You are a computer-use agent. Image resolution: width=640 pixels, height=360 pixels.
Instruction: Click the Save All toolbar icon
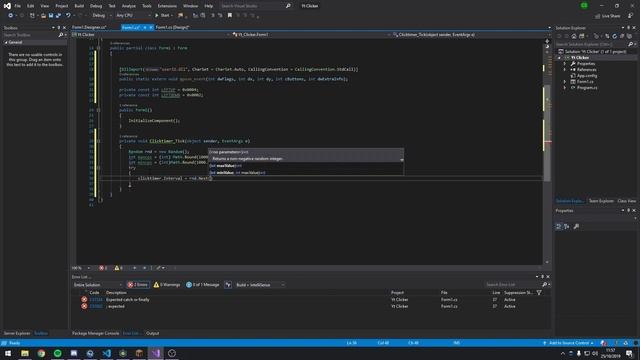pos(58,16)
